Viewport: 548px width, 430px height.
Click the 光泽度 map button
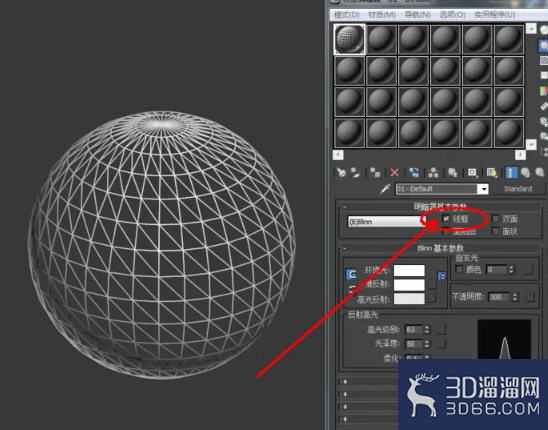tap(442, 344)
